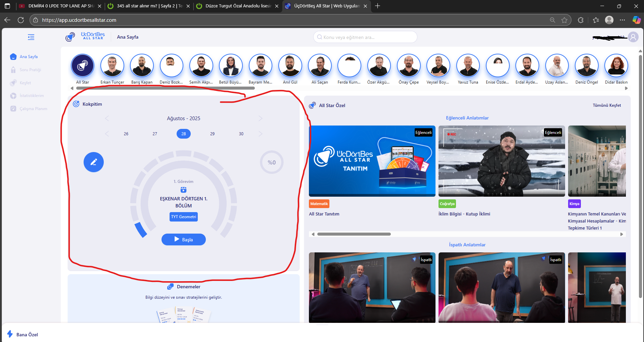This screenshot has height=342, width=644.
Task: Open Semih Akpı... instructor avatar
Action: click(201, 65)
